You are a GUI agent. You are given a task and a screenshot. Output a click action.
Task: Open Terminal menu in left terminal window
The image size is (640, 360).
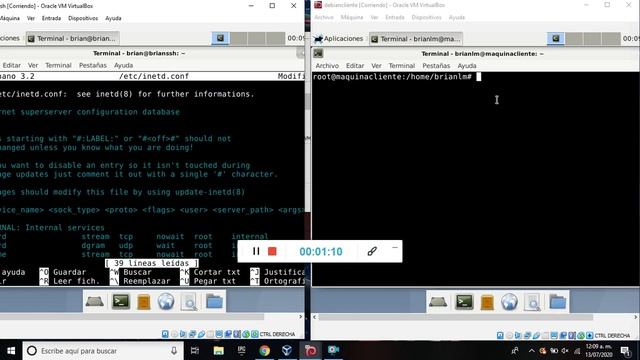[x=58, y=65]
